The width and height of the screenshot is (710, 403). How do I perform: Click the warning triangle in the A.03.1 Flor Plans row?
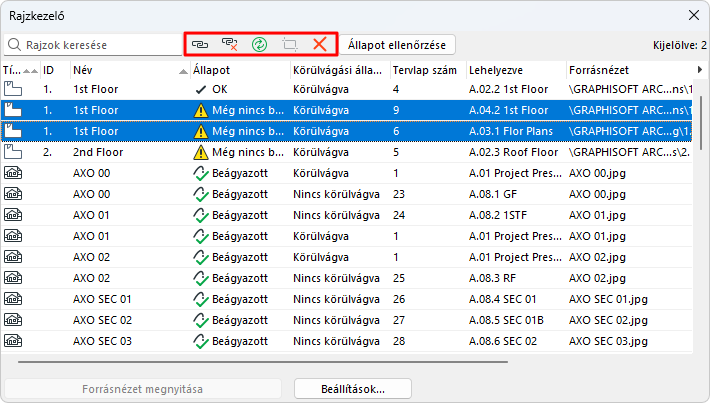click(201, 131)
